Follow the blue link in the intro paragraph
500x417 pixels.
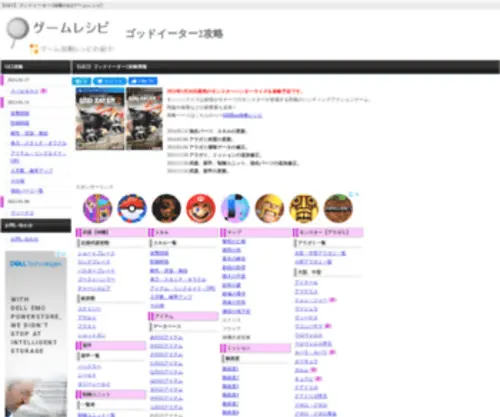(242, 115)
